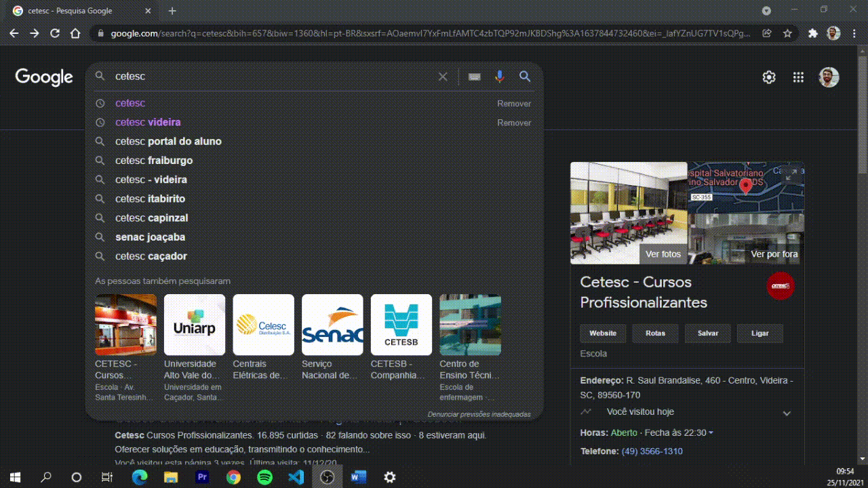Open Spotify from the taskbar
868x488 pixels.
point(264,477)
